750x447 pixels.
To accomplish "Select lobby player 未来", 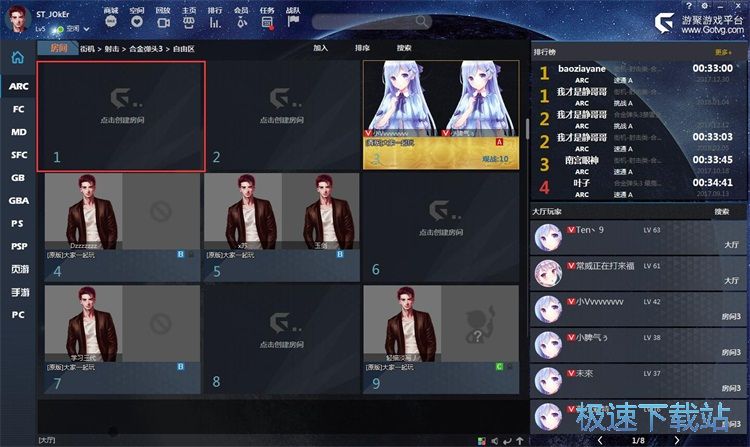I will coord(638,381).
